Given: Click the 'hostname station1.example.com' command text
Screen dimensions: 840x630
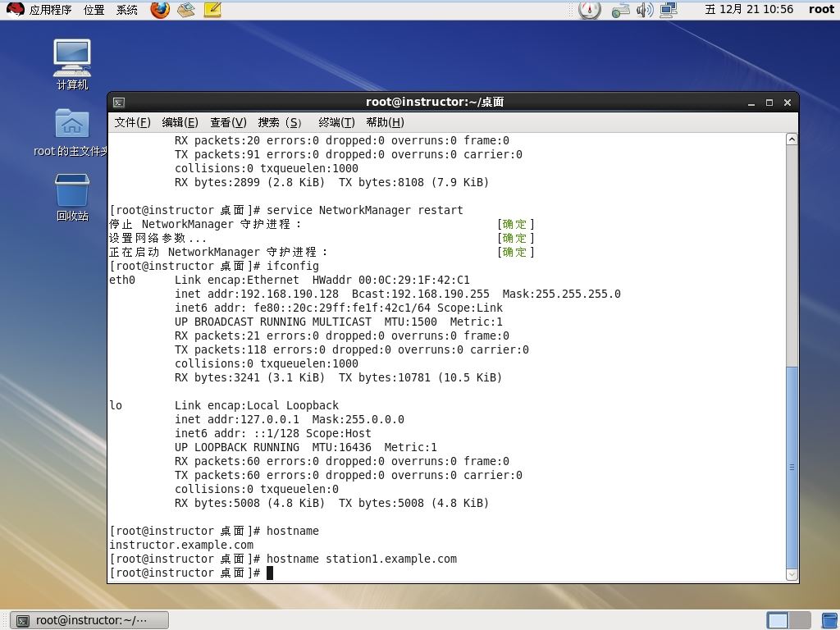Looking at the screenshot, I should 362,559.
